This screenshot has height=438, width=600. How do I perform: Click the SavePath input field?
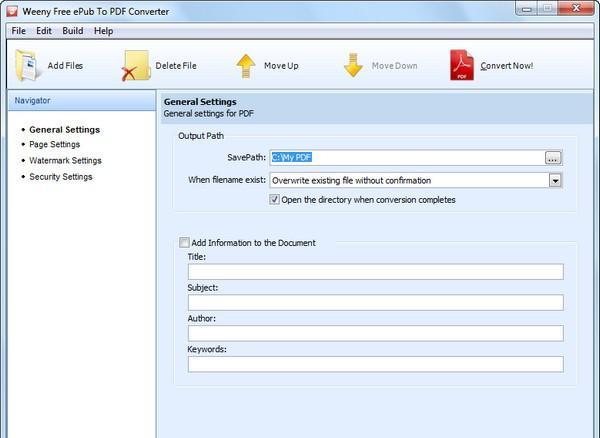pos(407,158)
